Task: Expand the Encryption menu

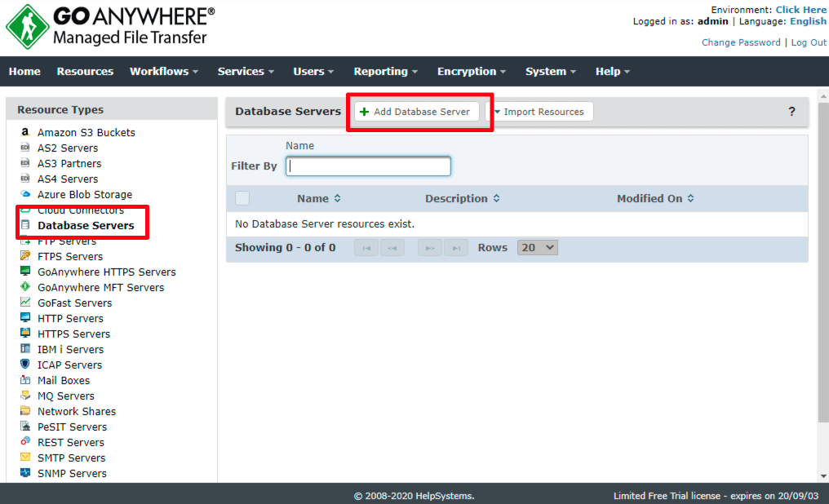Action: tap(471, 71)
